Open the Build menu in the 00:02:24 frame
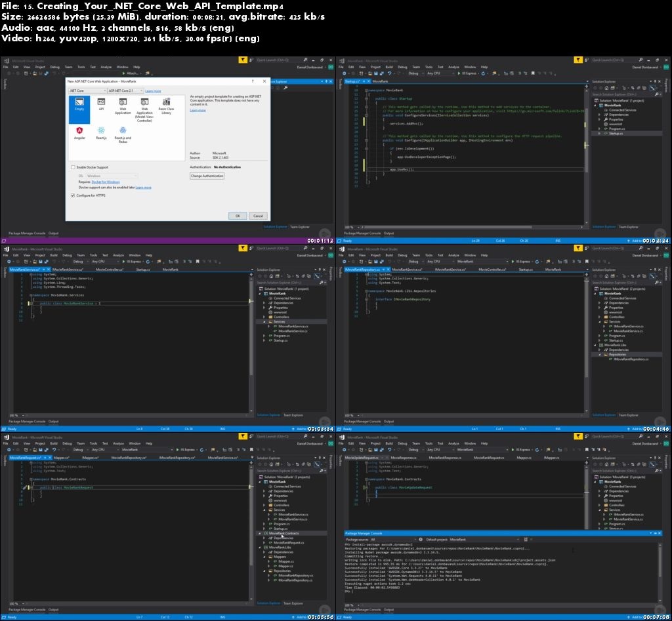 pos(389,67)
